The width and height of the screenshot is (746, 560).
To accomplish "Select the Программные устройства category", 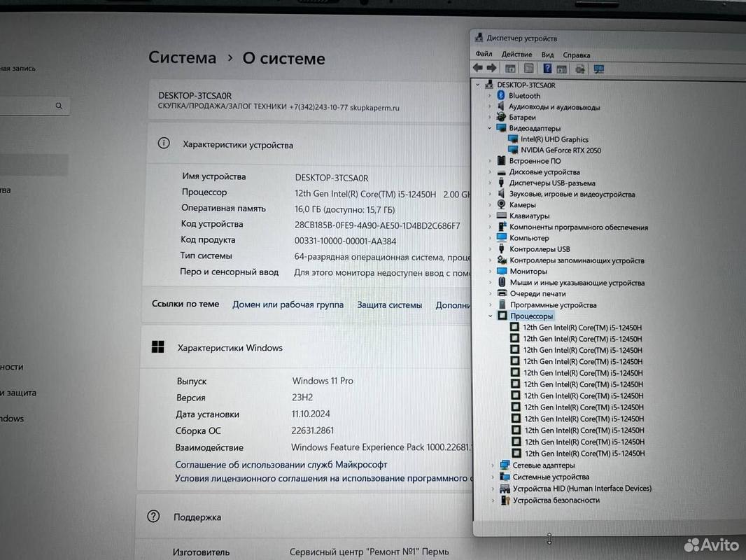I will [553, 305].
